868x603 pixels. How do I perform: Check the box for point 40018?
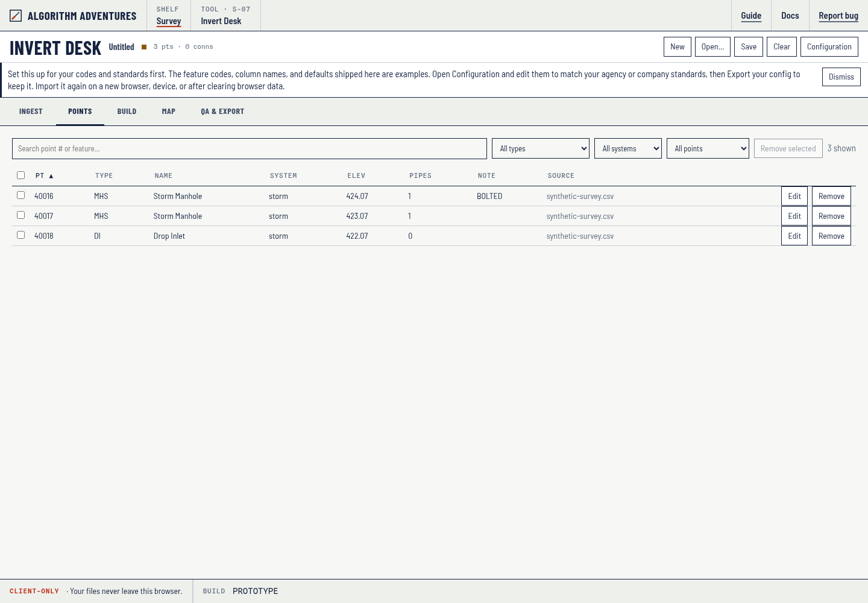click(x=21, y=235)
